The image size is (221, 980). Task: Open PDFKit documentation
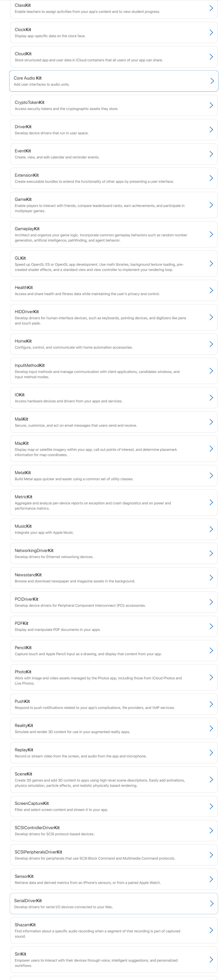[x=114, y=626]
